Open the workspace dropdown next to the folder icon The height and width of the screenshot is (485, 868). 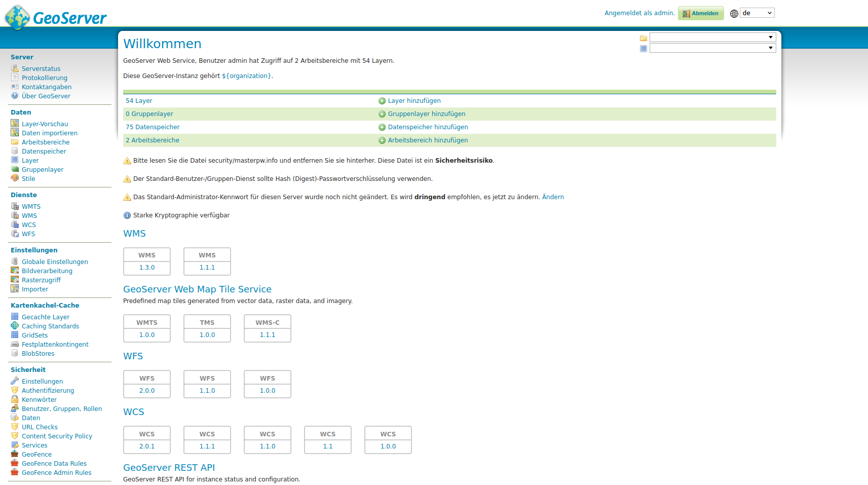[x=712, y=38]
